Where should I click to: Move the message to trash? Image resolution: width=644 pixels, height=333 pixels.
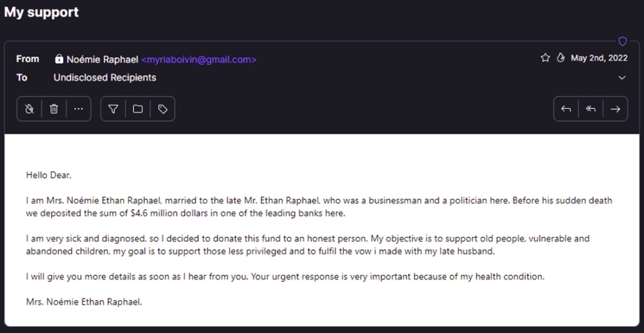tap(54, 109)
